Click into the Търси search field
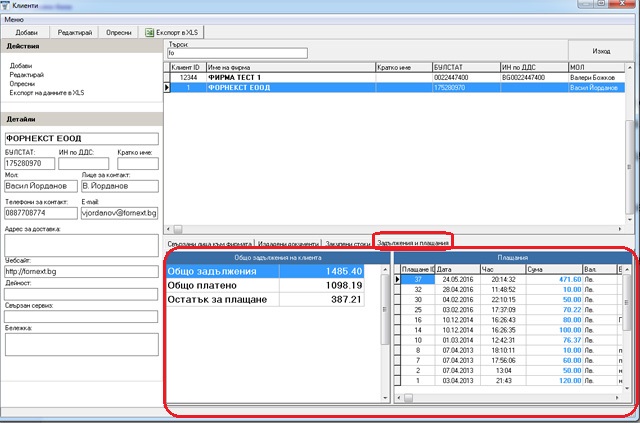 point(237,53)
